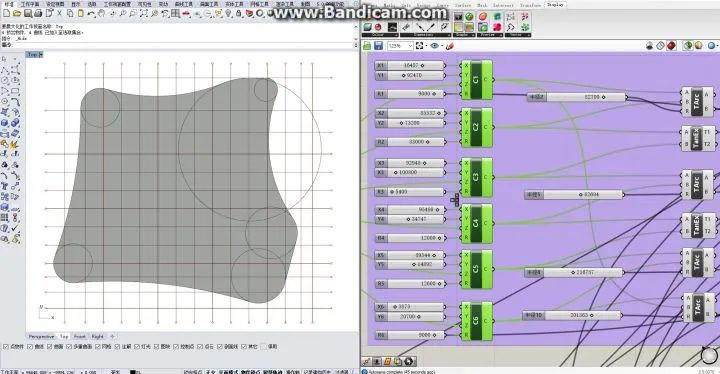Image resolution: width=720 pixels, height=374 pixels.
Task: Click the red sphere icon in the Colour panel
Action: (x=378, y=27)
